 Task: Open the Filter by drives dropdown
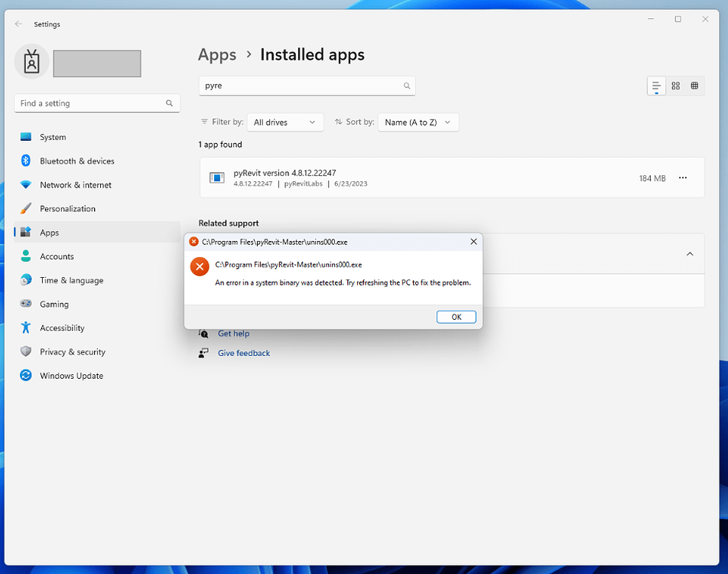click(x=284, y=122)
